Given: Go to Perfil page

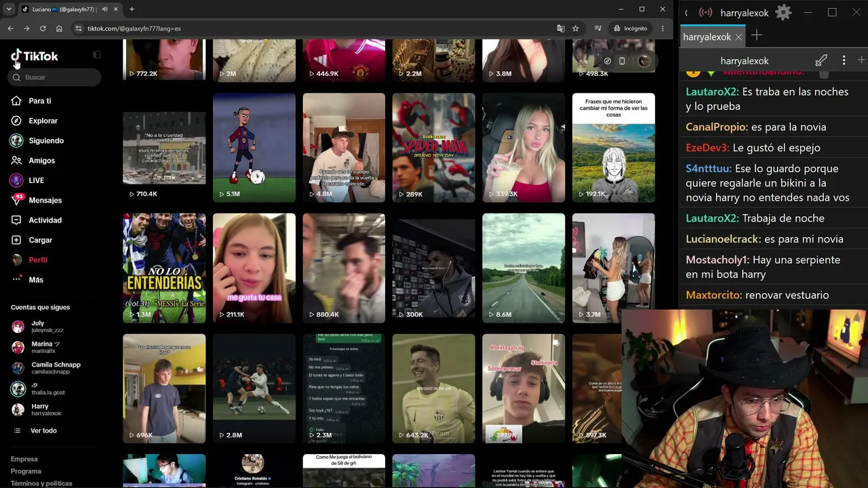Looking at the screenshot, I should (38, 260).
